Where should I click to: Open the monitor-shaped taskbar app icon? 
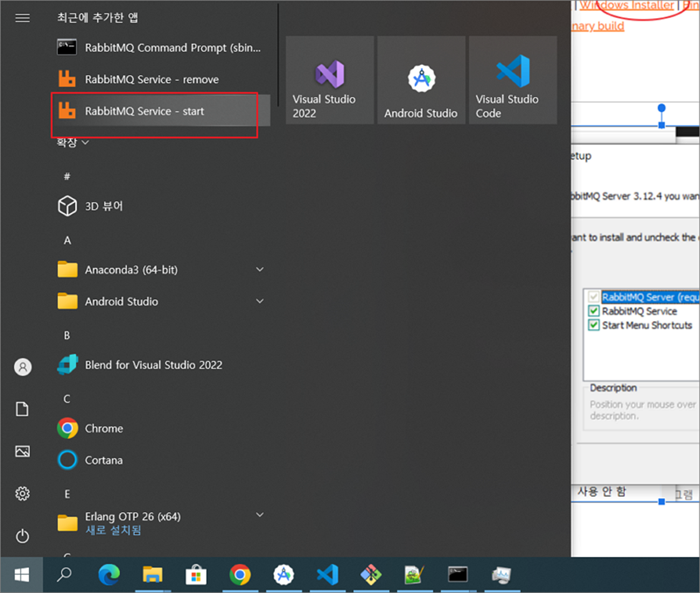click(x=502, y=575)
